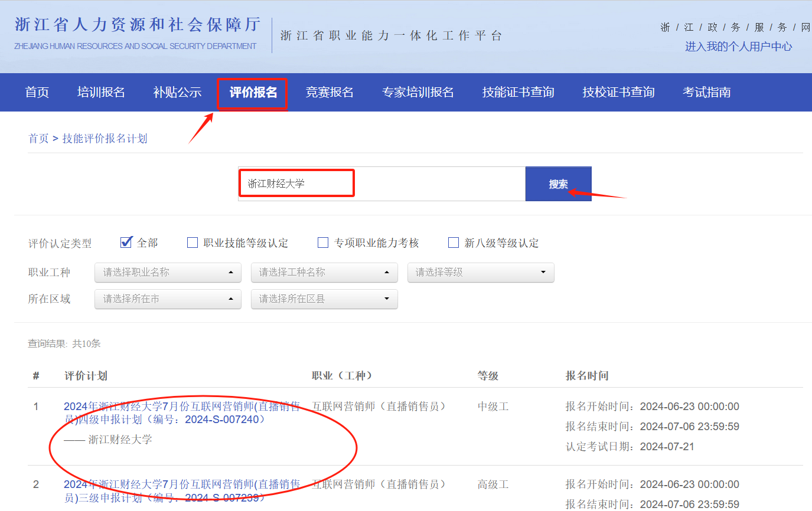This screenshot has width=812, height=511.
Task: Toggle the 全部 checkbox
Action: point(126,243)
